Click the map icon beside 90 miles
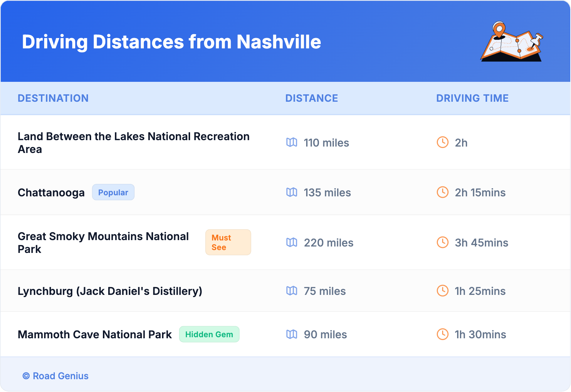 point(292,334)
